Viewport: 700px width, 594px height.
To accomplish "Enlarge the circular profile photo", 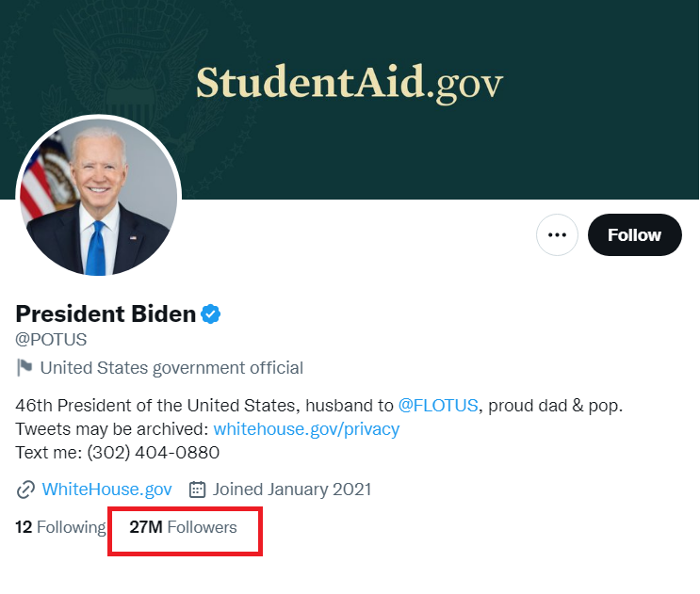I will (x=98, y=197).
